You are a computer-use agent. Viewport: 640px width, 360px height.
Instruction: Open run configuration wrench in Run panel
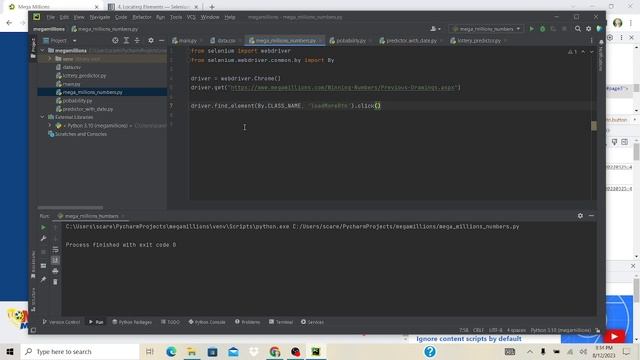(x=43, y=238)
